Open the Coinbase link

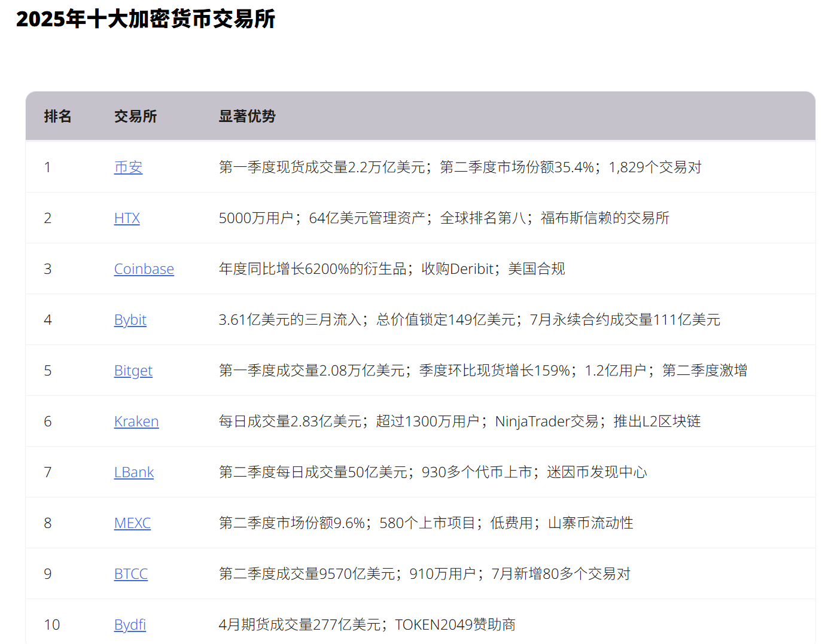click(144, 269)
